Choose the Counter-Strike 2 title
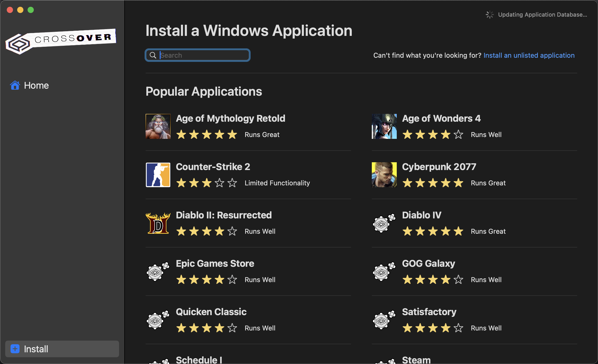 213,167
